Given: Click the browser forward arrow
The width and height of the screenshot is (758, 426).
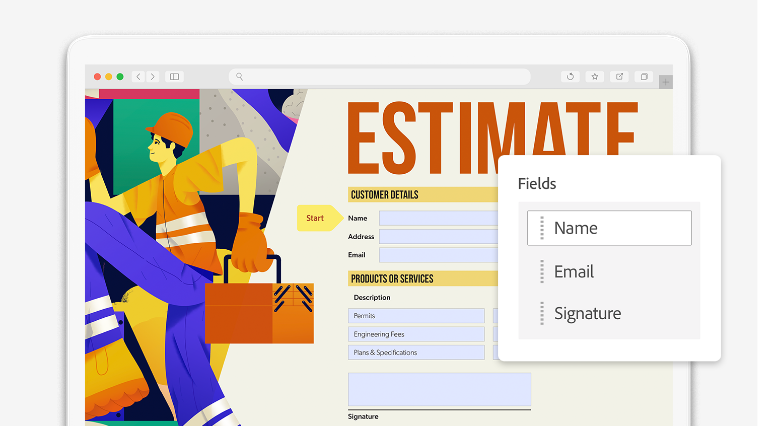Looking at the screenshot, I should click(152, 76).
